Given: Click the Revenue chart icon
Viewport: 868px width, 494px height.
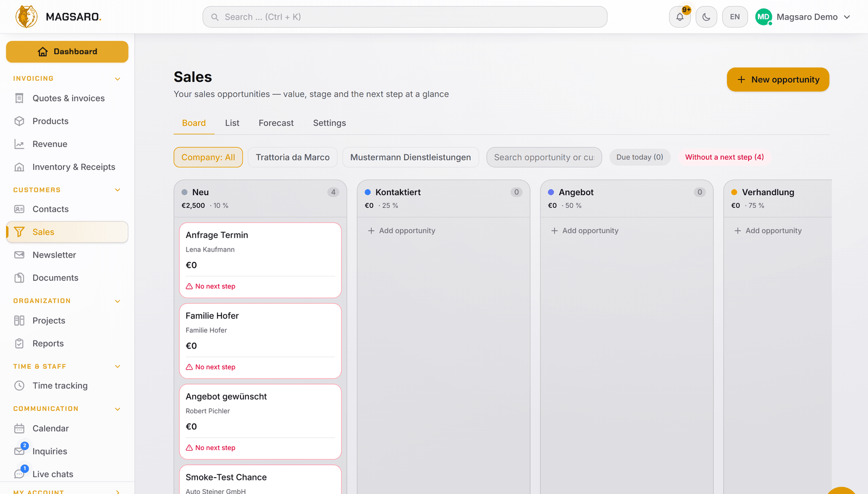Looking at the screenshot, I should (x=20, y=144).
